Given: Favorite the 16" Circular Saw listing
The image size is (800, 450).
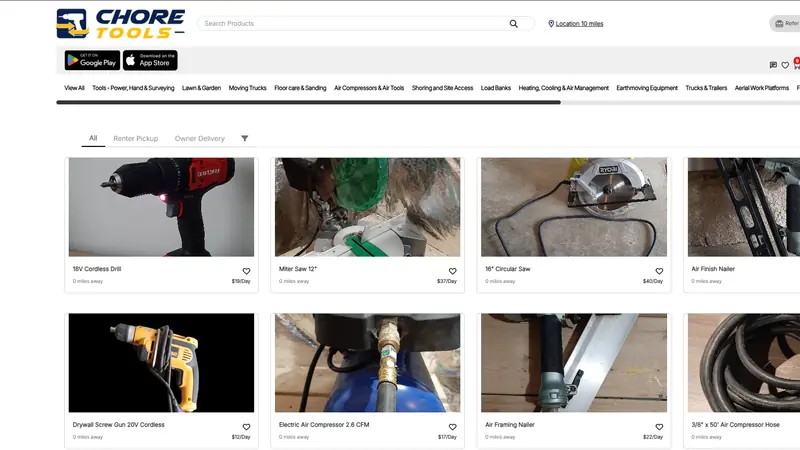Looking at the screenshot, I should pyautogui.click(x=659, y=271).
